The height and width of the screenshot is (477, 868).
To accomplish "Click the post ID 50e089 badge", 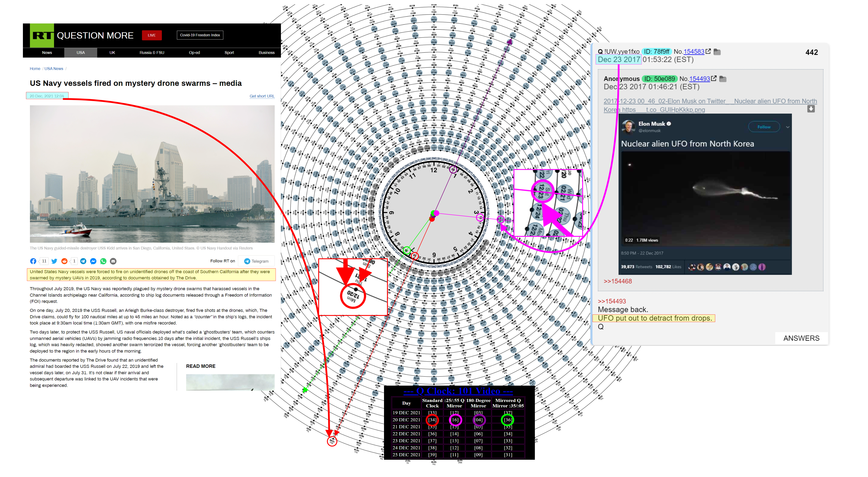I will 659,79.
